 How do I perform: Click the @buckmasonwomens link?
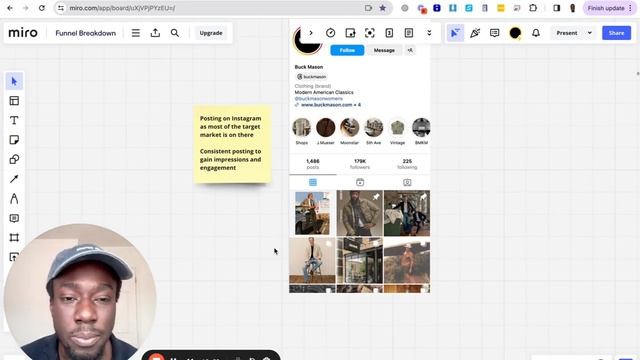coord(319,98)
